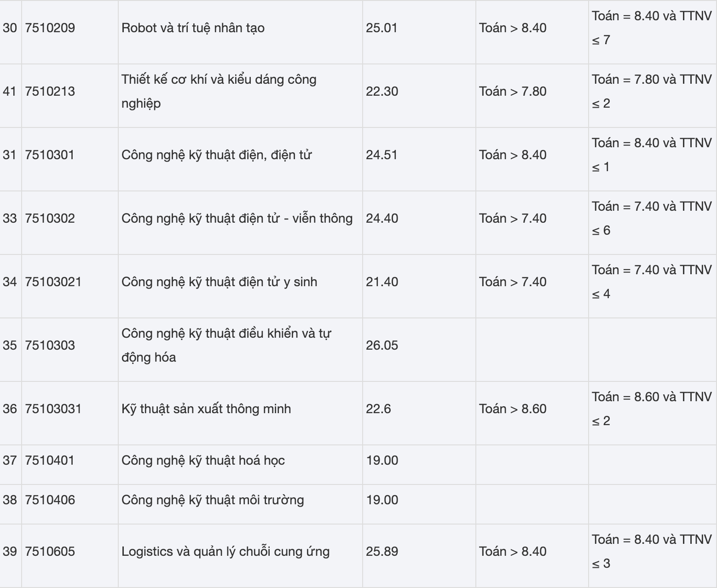Select 'Công nghệ kỹ thuật điện, điện tử' cell
Image resolution: width=717 pixels, height=588 pixels.
[x=216, y=155]
